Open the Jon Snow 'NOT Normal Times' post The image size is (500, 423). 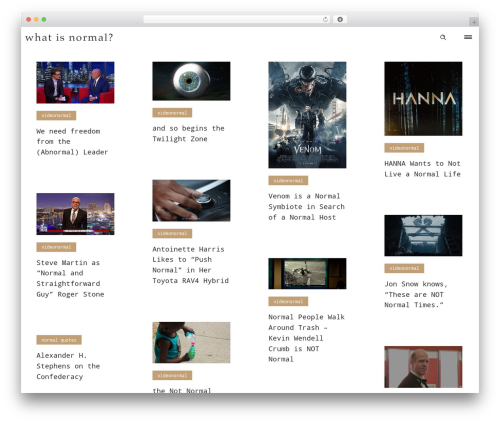[x=416, y=294]
